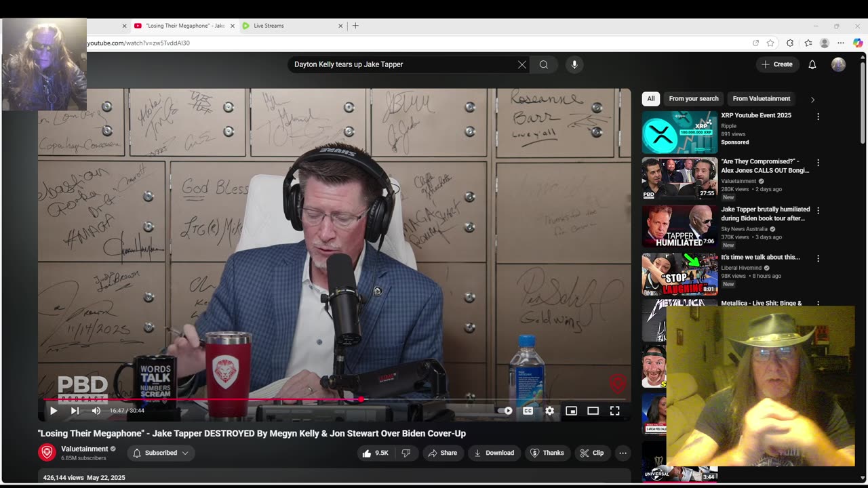Viewport: 868px width, 488px height.
Task: Open the Valuetainment channel avatar
Action: tap(47, 453)
